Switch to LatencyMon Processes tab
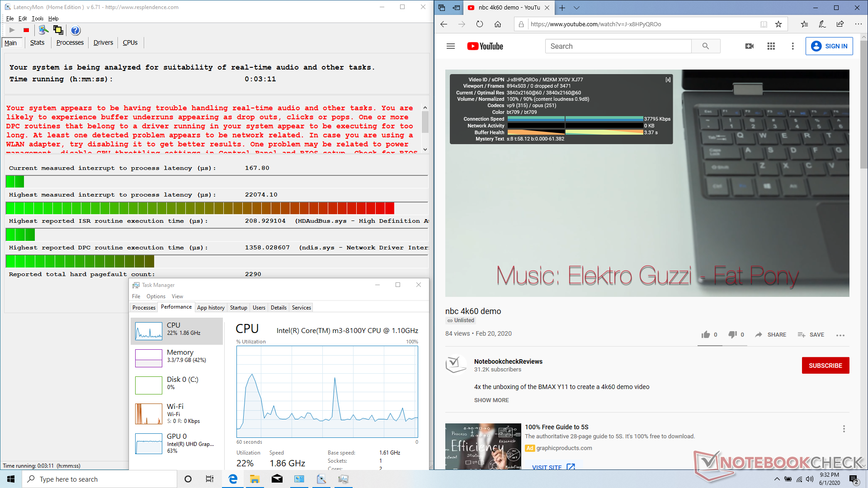The width and height of the screenshot is (868, 488). [70, 42]
